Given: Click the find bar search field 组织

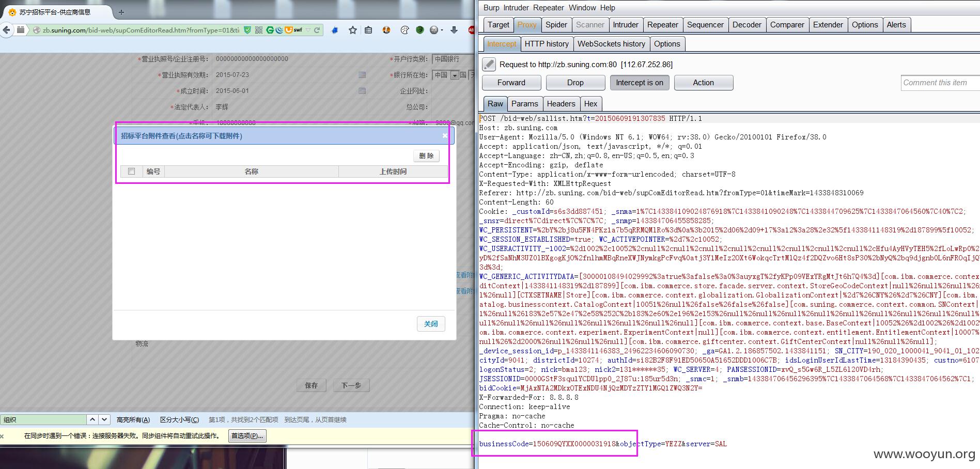Looking at the screenshot, I should [43, 419].
